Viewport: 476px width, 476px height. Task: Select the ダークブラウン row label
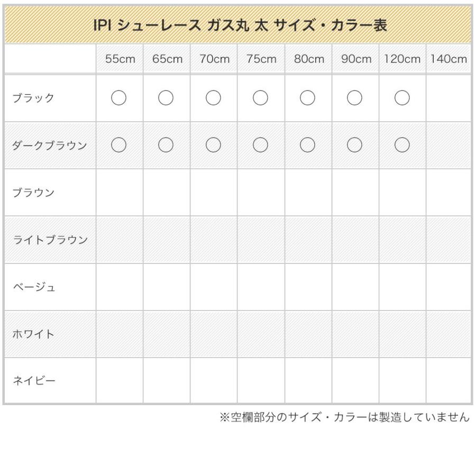(49, 145)
